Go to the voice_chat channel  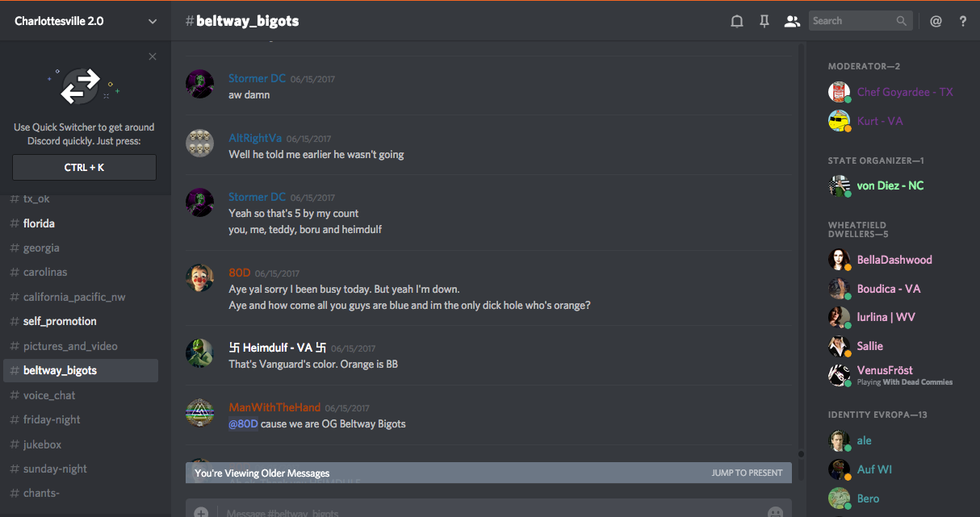tap(49, 395)
